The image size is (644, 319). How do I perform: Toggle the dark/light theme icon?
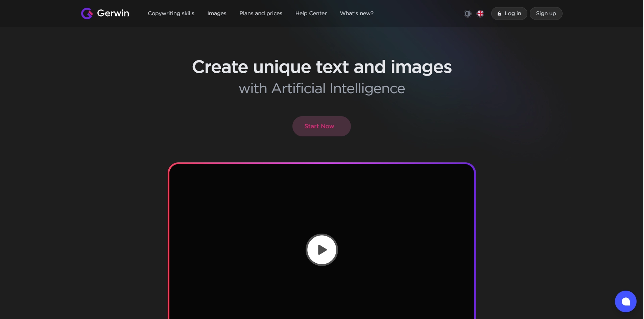tap(468, 14)
